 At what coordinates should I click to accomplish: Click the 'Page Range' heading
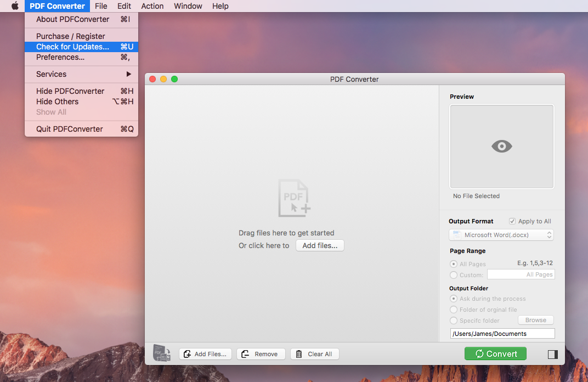(468, 251)
